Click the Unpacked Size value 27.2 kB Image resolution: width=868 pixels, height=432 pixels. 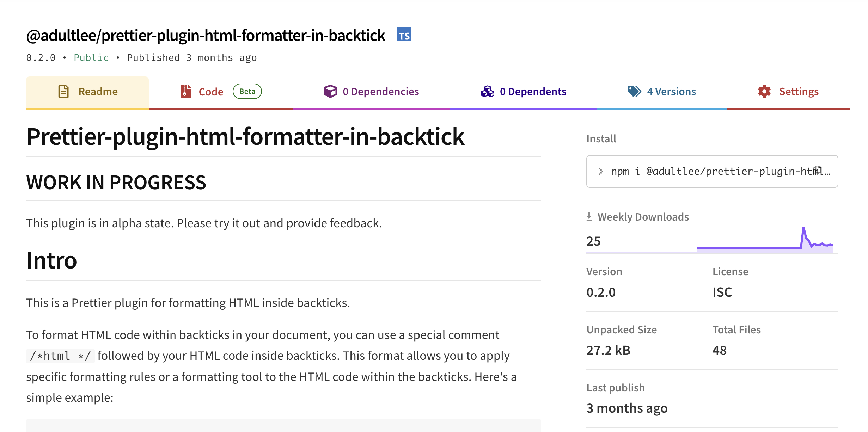pos(608,350)
